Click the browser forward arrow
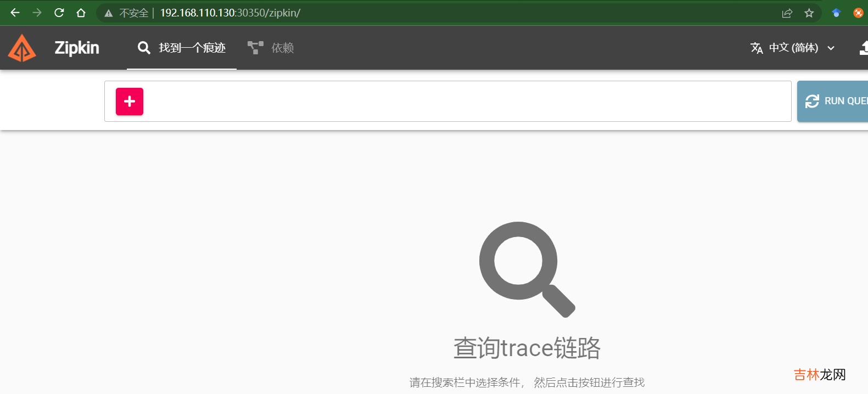This screenshot has width=868, height=394. pyautogui.click(x=37, y=13)
